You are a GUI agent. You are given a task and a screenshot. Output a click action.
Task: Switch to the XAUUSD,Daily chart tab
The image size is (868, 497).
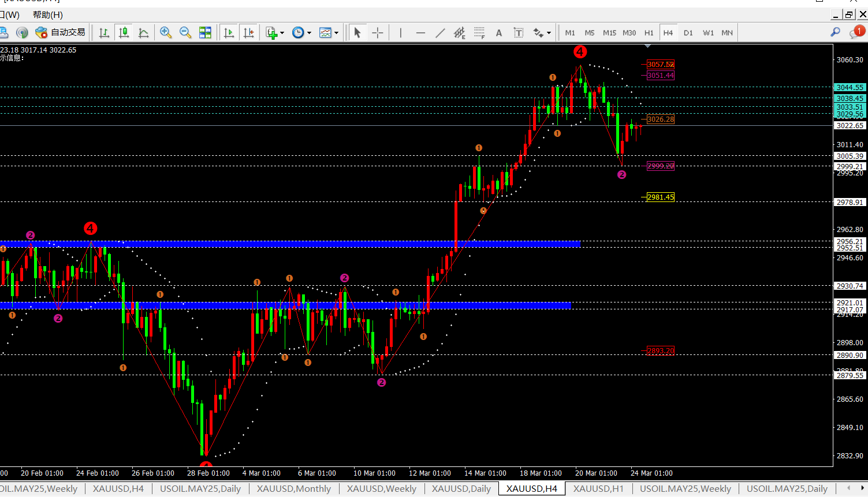coord(461,488)
